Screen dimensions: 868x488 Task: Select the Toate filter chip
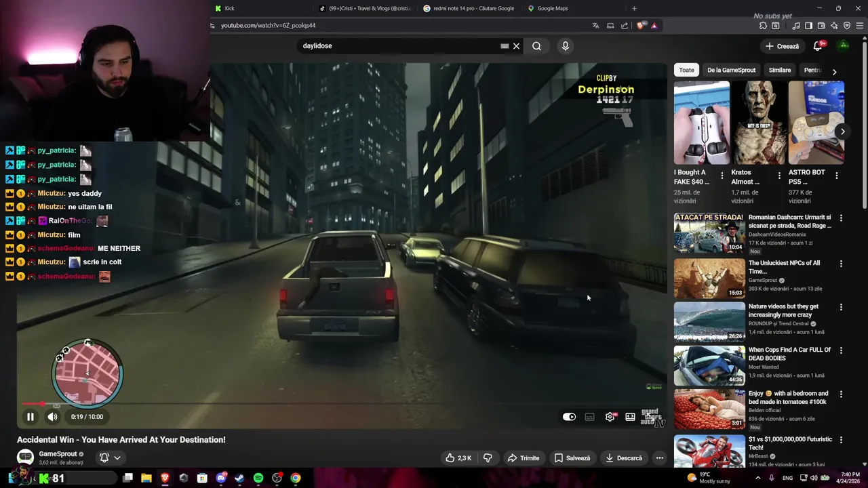tap(687, 70)
